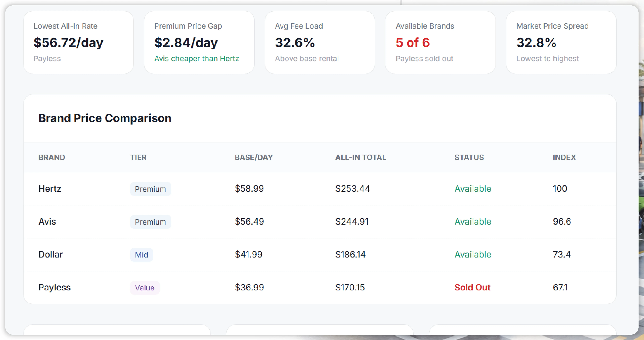Click the Mid tier badge for Dollar
The image size is (644, 340).
pos(141,255)
